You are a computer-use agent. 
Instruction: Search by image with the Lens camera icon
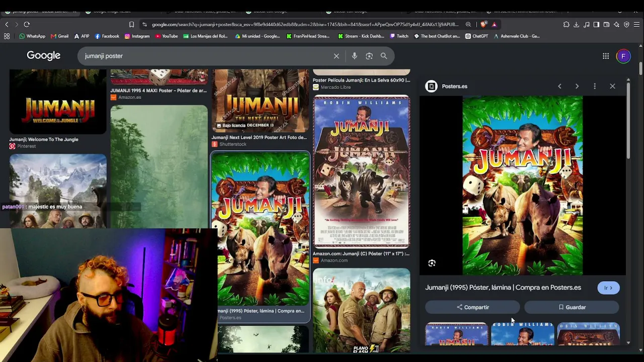coord(369,56)
